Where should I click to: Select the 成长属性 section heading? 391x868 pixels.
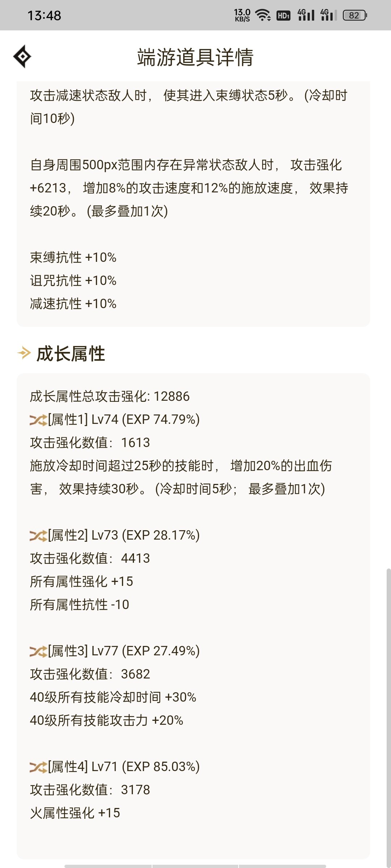[x=71, y=353]
